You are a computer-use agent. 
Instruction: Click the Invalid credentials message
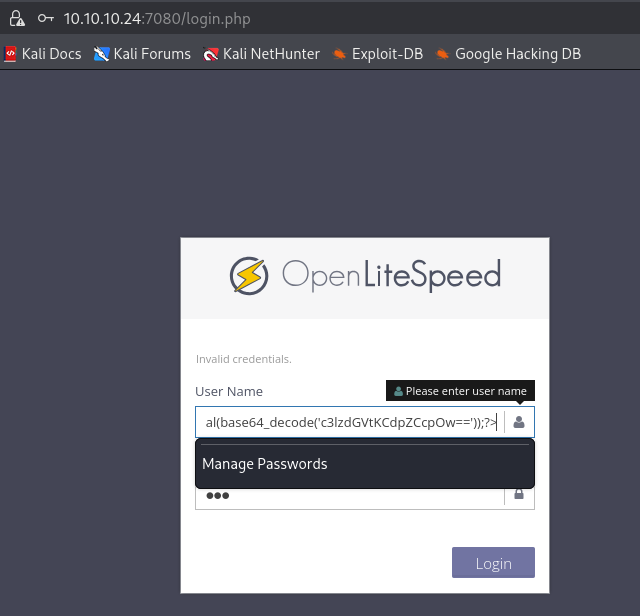pyautogui.click(x=243, y=358)
